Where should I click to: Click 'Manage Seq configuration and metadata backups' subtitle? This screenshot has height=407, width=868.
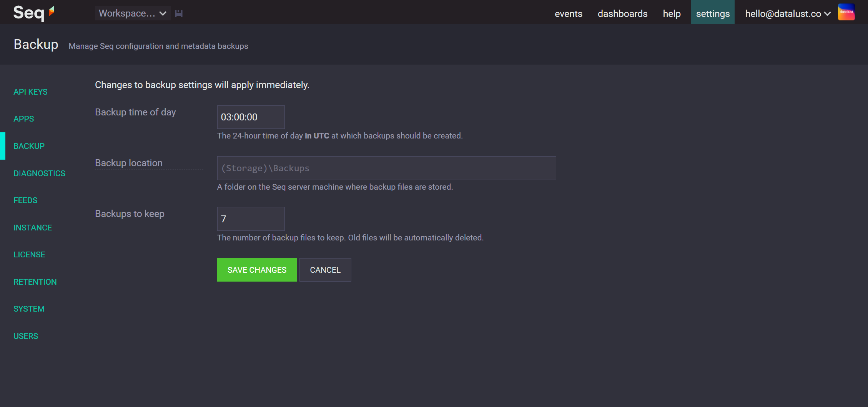(158, 46)
